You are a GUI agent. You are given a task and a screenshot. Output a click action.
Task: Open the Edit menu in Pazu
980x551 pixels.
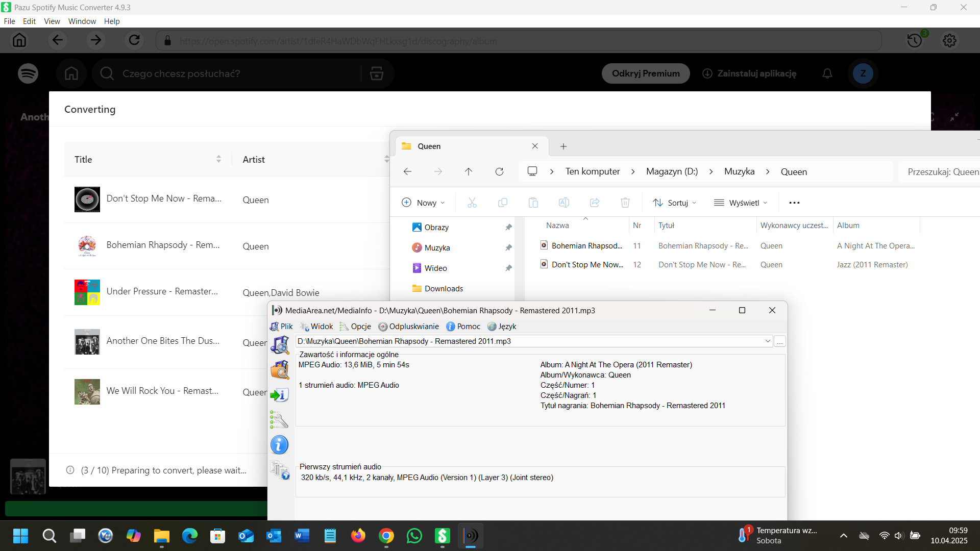coord(29,21)
